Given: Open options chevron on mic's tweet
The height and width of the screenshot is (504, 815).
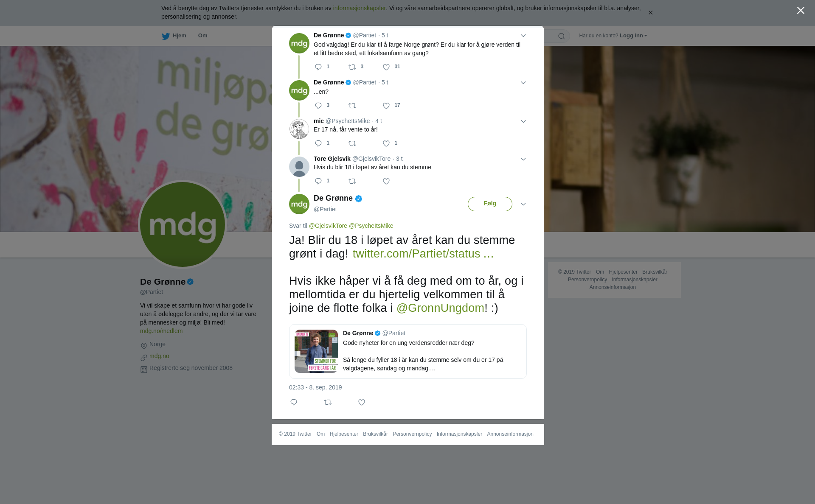Looking at the screenshot, I should coord(523,121).
